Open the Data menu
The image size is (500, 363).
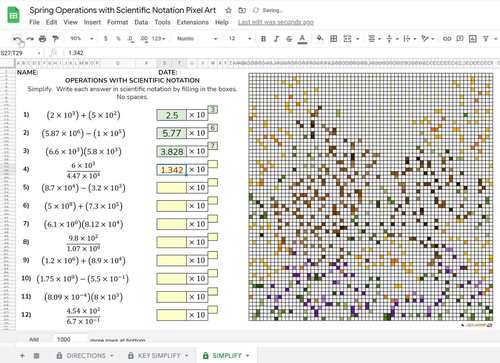point(141,22)
